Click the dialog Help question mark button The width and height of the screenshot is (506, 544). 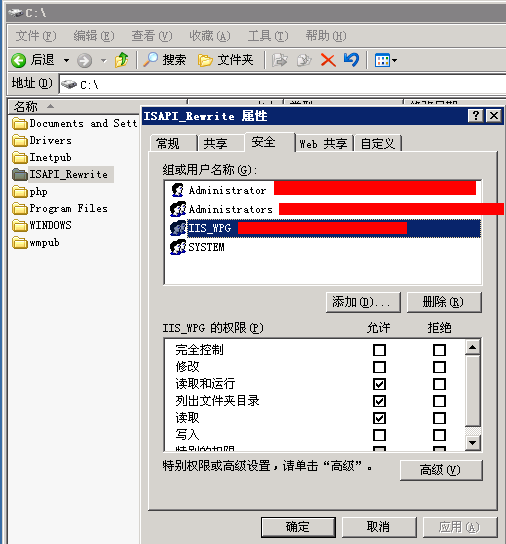point(475,116)
